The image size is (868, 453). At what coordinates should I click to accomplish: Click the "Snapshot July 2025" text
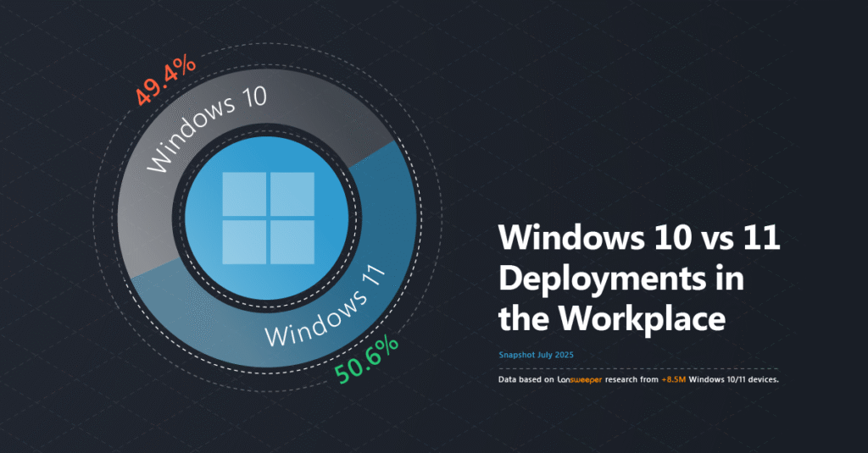[x=536, y=355]
